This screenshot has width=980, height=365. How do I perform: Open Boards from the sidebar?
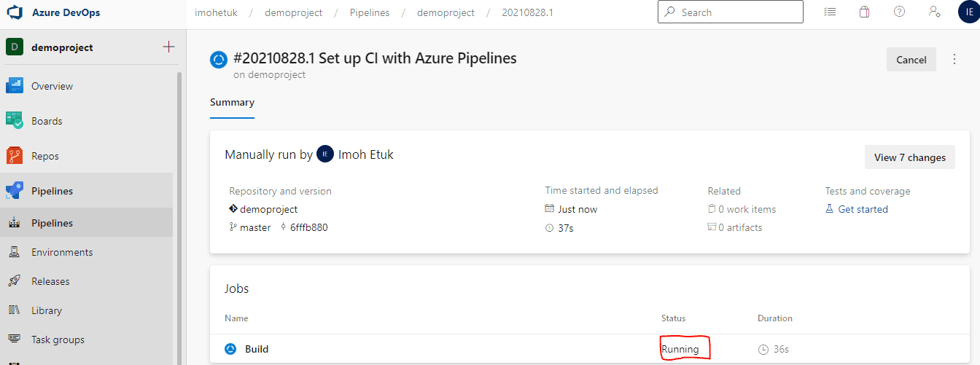pyautogui.click(x=47, y=121)
